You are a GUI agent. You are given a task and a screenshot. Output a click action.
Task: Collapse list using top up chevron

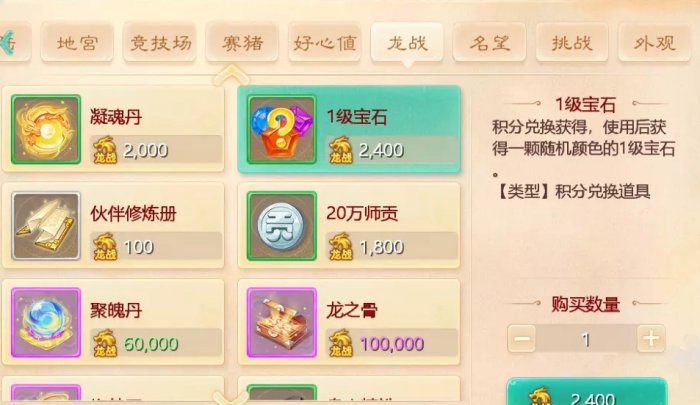coord(231,75)
